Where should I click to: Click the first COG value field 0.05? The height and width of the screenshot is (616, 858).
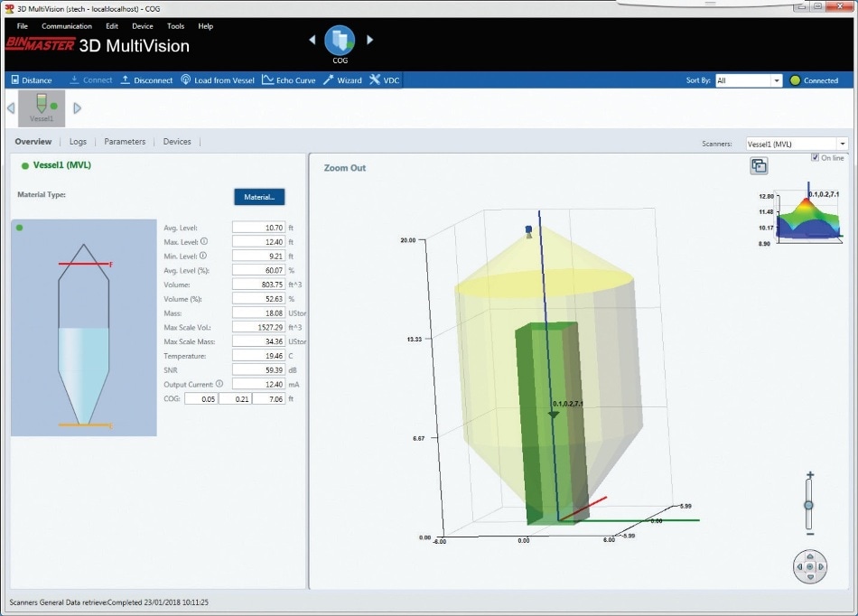[201, 399]
